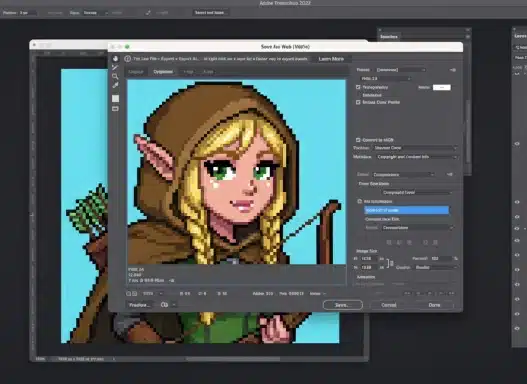Toggle the checkbox above the blue highlighted row
Viewport: 527px width, 384px height.
[x=360, y=201]
